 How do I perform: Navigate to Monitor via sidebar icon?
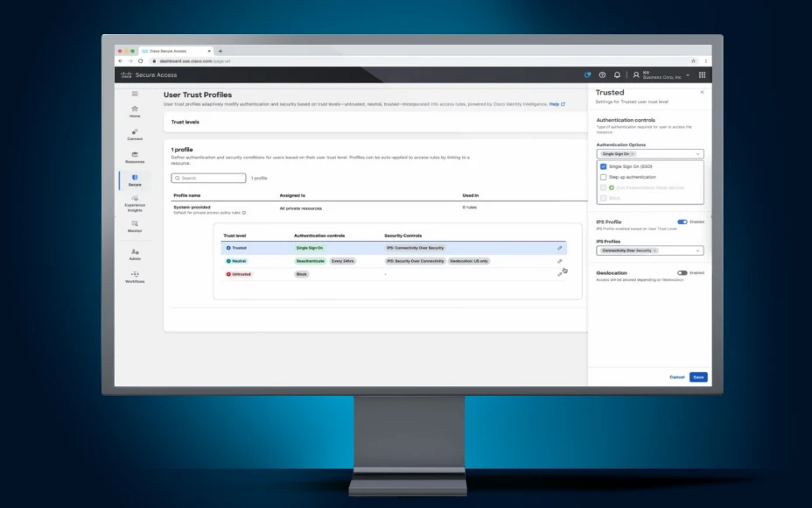135,225
